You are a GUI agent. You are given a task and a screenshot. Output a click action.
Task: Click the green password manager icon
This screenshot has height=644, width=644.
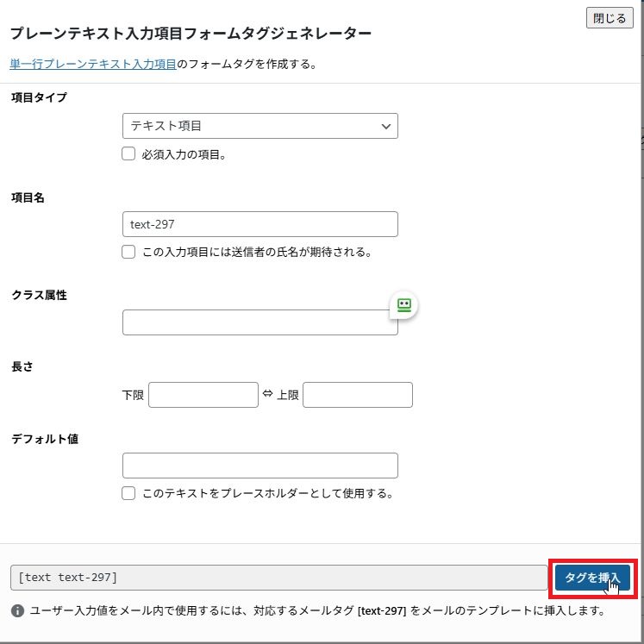point(404,305)
